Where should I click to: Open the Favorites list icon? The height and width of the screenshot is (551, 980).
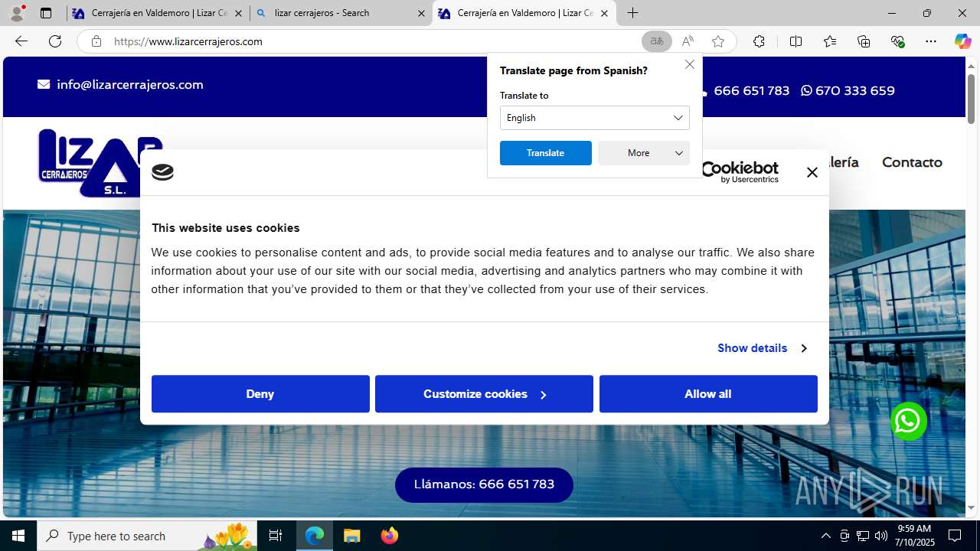pyautogui.click(x=830, y=41)
